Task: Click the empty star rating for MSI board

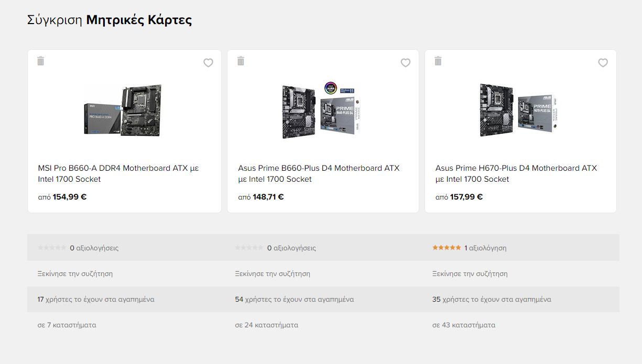Action: tap(52, 248)
